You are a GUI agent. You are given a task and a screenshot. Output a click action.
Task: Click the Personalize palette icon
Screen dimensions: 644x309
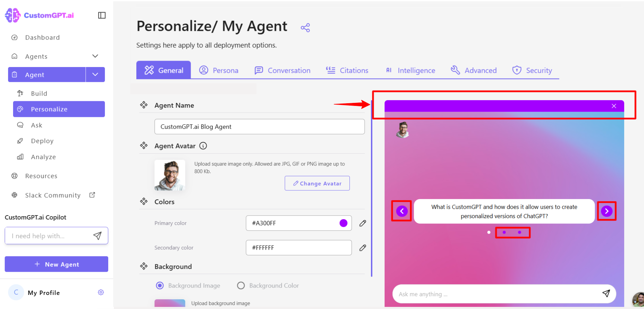click(20, 109)
